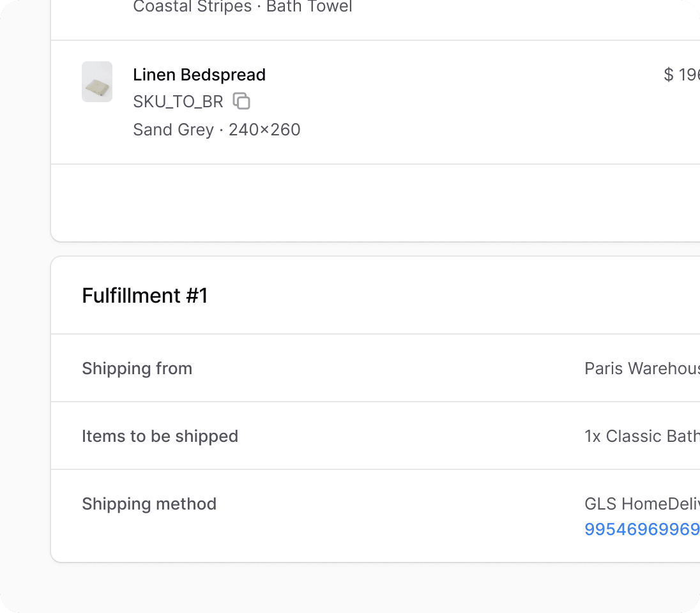Click Coastal Stripes · Bath Towel variant text

(x=243, y=6)
